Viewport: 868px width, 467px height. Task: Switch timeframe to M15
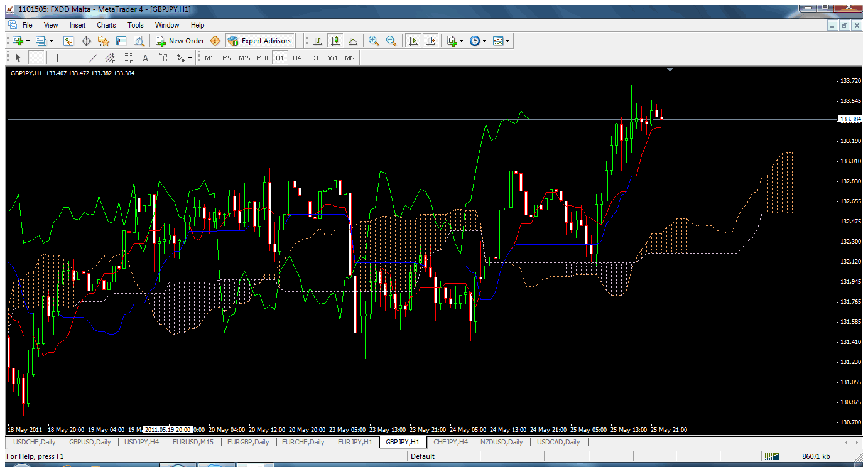click(x=244, y=58)
